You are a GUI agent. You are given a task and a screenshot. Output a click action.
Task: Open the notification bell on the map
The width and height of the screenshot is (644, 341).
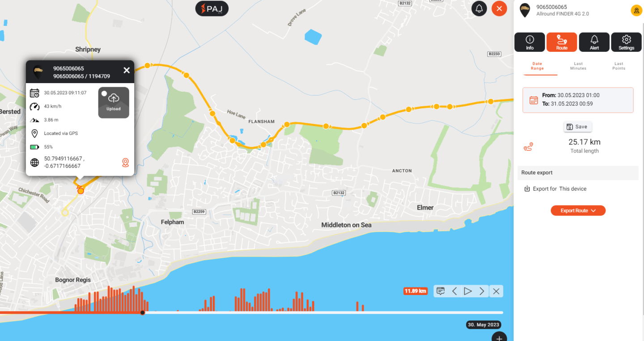479,8
